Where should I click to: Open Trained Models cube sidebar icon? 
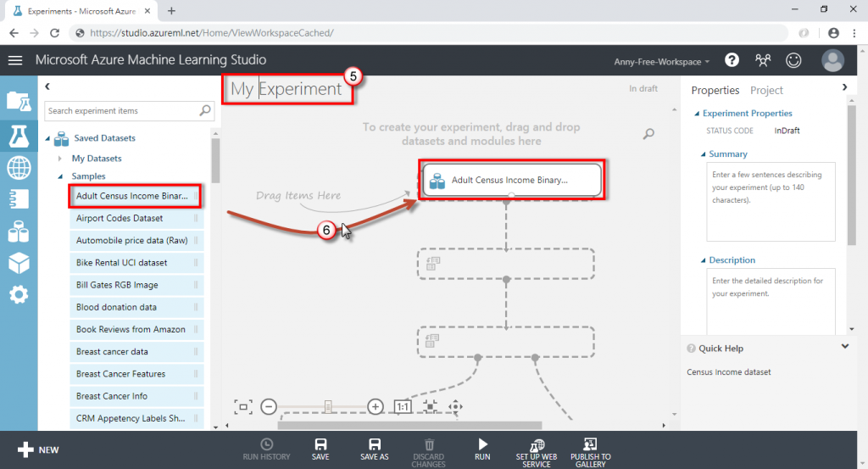click(19, 263)
